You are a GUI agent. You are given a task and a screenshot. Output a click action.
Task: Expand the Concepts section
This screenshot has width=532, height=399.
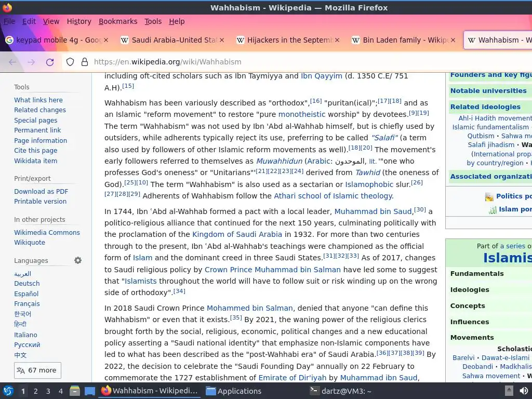[x=468, y=305]
